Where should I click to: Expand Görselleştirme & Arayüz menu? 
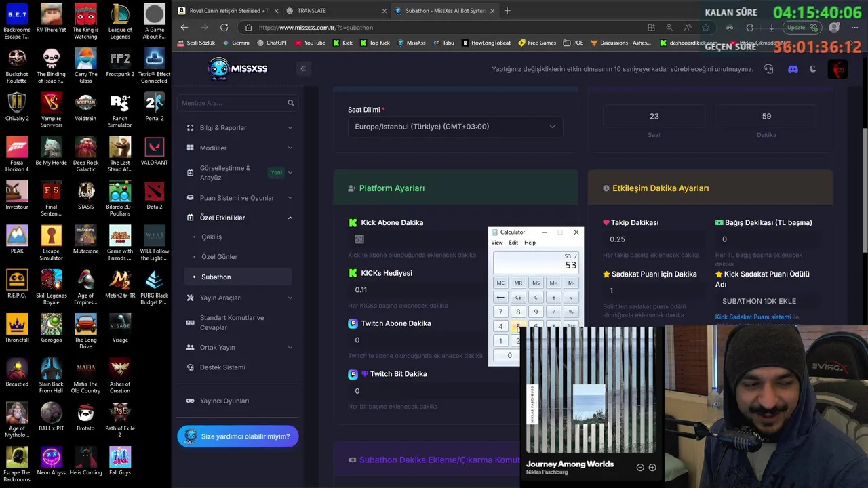(x=238, y=173)
